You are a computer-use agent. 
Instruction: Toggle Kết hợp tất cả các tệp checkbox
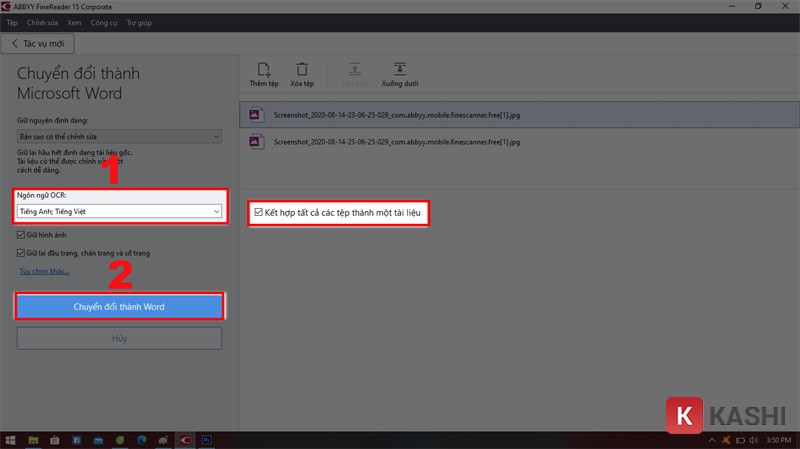pyautogui.click(x=259, y=212)
